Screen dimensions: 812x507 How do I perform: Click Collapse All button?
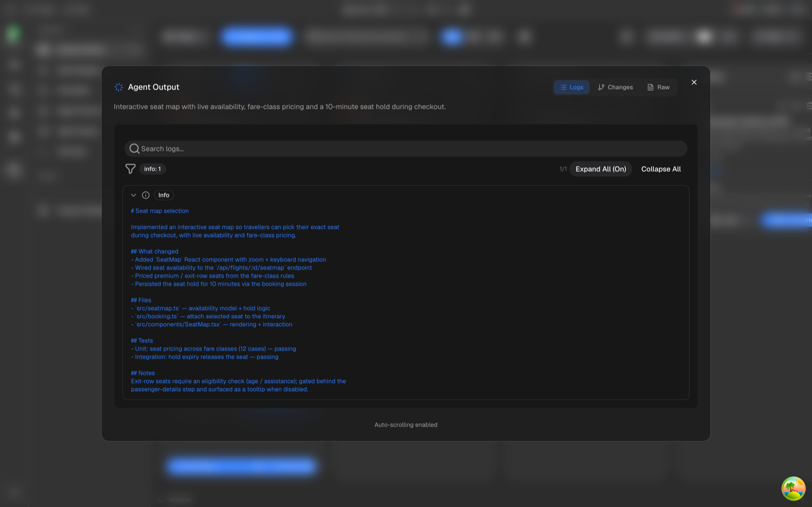tap(661, 169)
